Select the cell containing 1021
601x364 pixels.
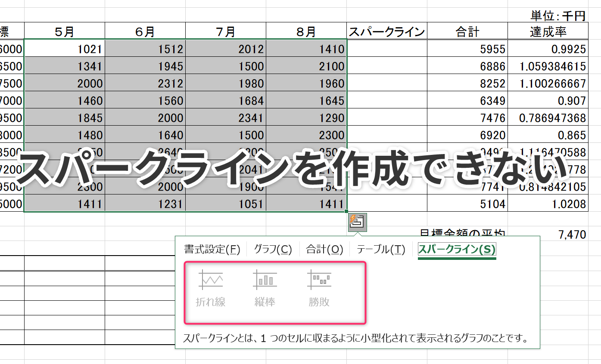tap(65, 48)
